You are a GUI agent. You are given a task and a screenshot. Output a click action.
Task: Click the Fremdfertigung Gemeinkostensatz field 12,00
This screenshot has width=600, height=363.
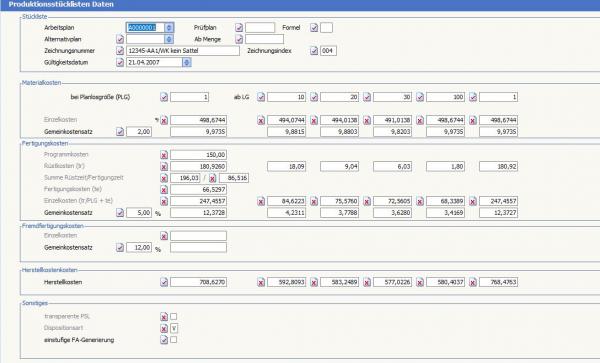click(x=139, y=247)
